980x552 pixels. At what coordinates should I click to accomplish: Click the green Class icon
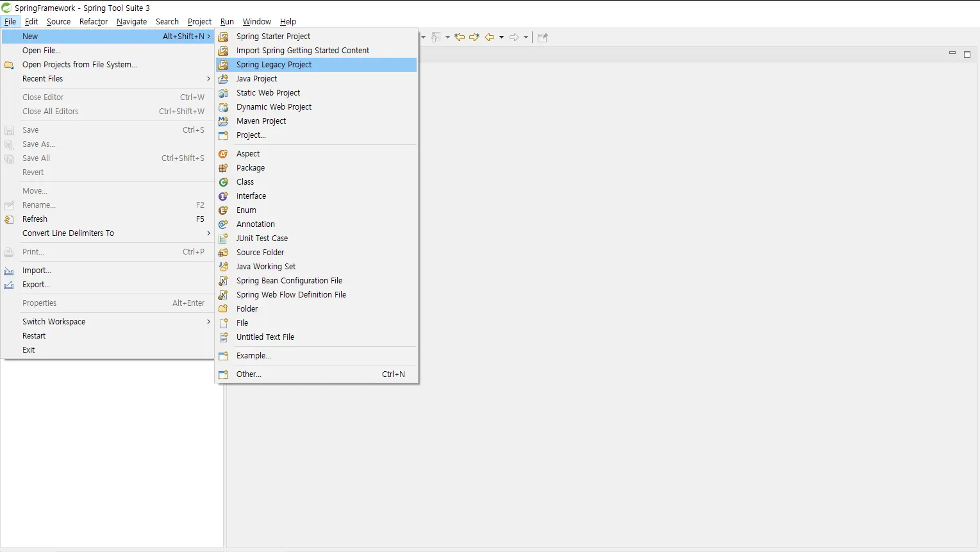click(x=223, y=182)
